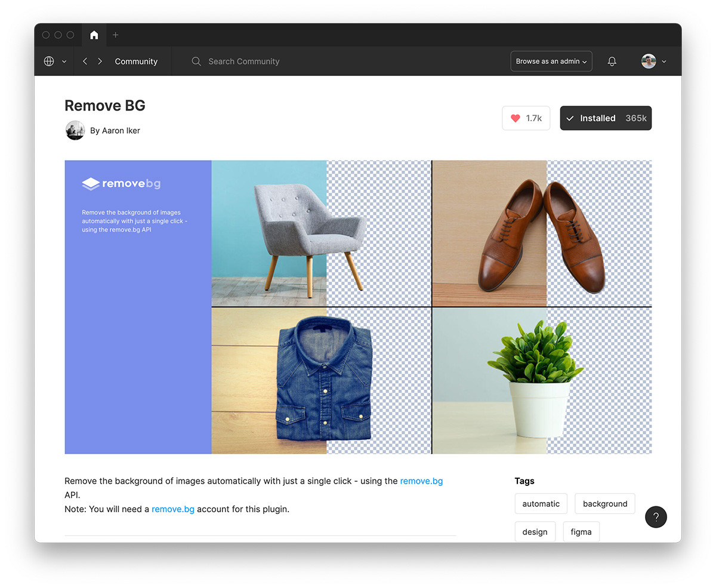
Task: Expand the globe menu chevron
Action: (x=64, y=61)
